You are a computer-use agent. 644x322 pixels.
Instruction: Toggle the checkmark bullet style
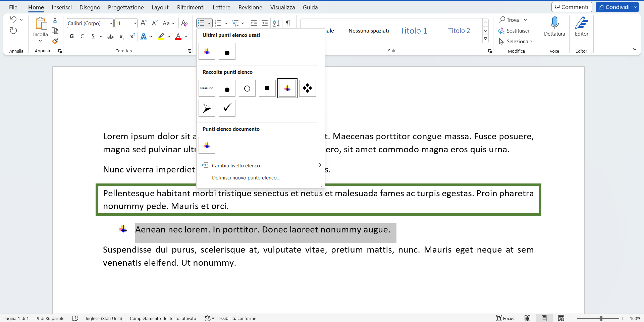[227, 108]
